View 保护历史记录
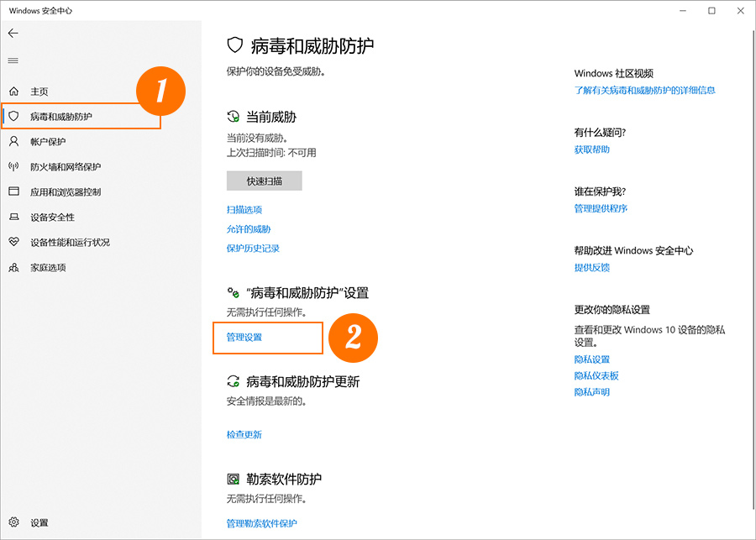The width and height of the screenshot is (756, 540). [253, 249]
